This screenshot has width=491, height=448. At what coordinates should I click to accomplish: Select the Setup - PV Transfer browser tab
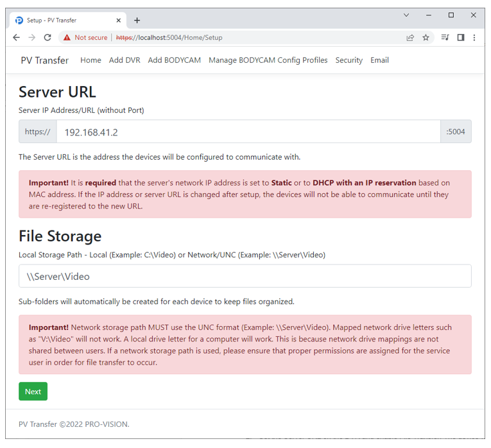tap(68, 21)
